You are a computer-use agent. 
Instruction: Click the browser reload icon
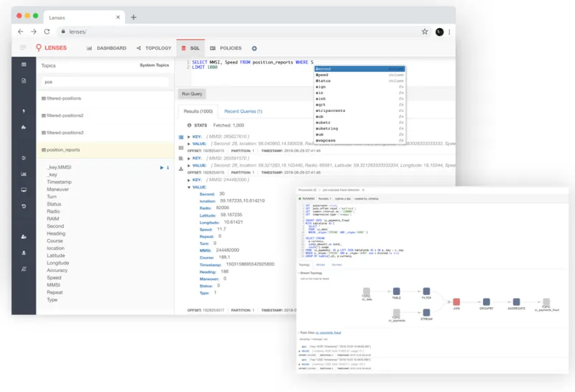tap(47, 32)
